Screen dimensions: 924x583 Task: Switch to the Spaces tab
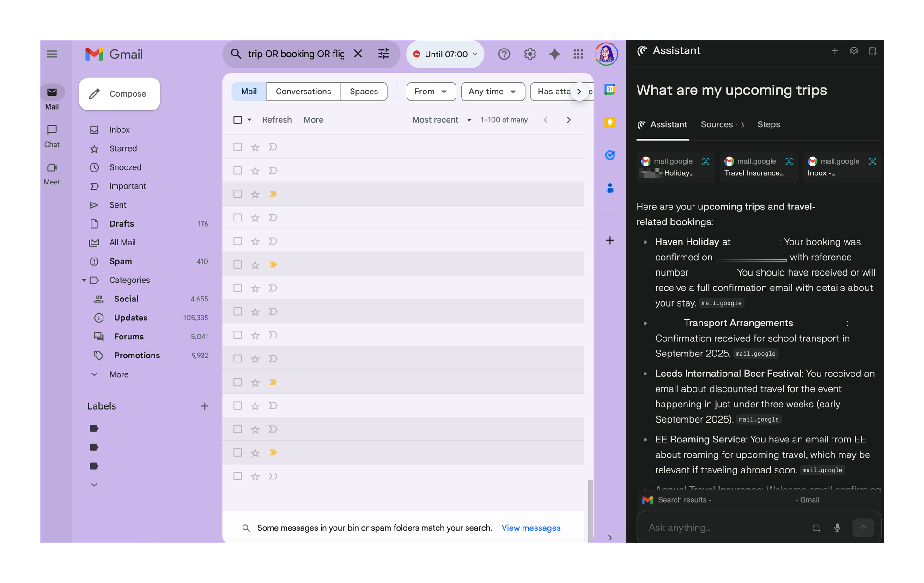tap(364, 92)
